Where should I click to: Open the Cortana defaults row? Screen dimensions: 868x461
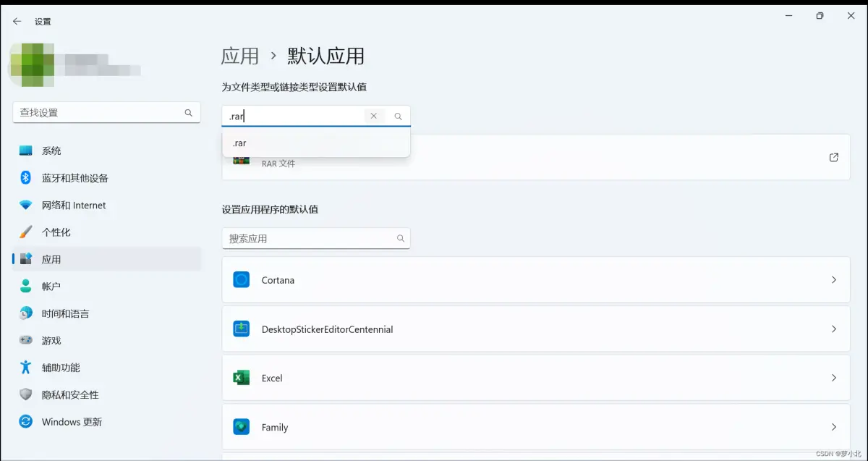click(536, 280)
